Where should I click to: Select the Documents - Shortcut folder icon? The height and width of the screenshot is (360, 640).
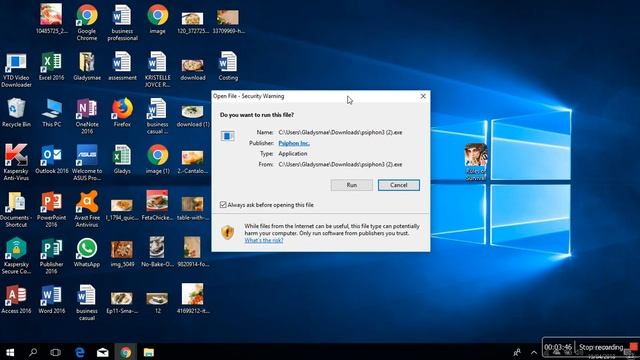[16, 209]
